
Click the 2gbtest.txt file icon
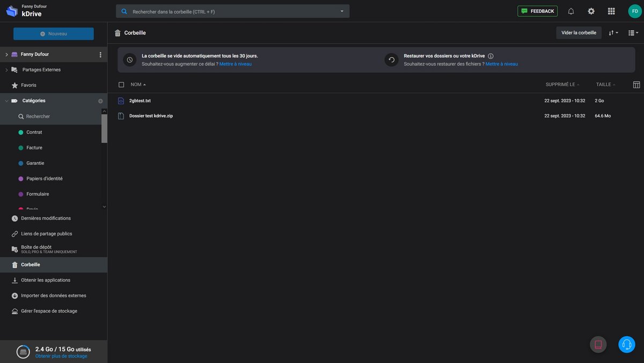[x=121, y=101]
